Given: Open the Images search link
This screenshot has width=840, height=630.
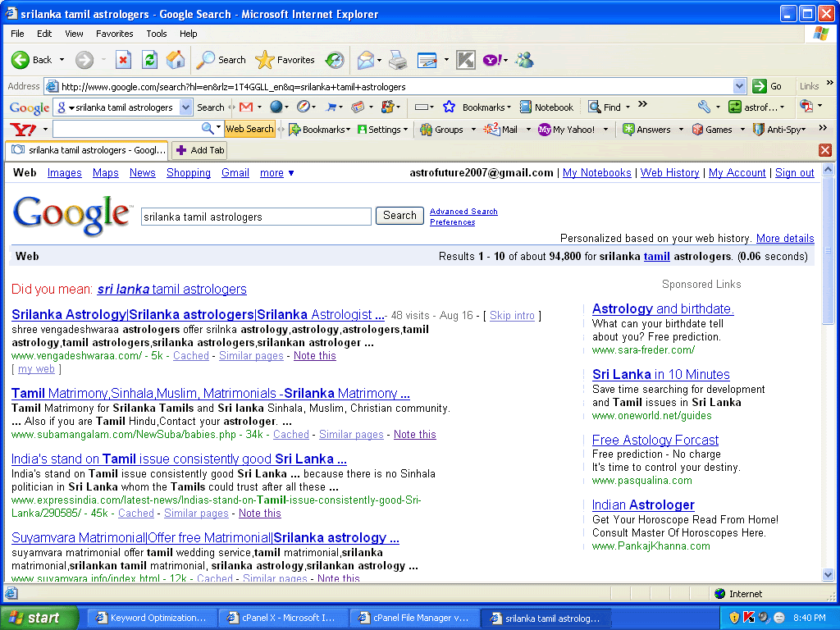Looking at the screenshot, I should tap(64, 172).
